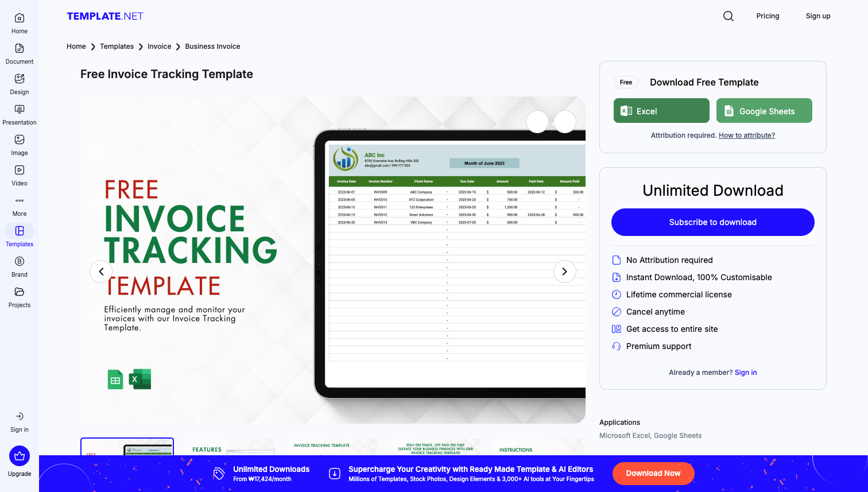Navigate to the Invoice breadcrumb
The image size is (868, 492).
click(x=159, y=46)
